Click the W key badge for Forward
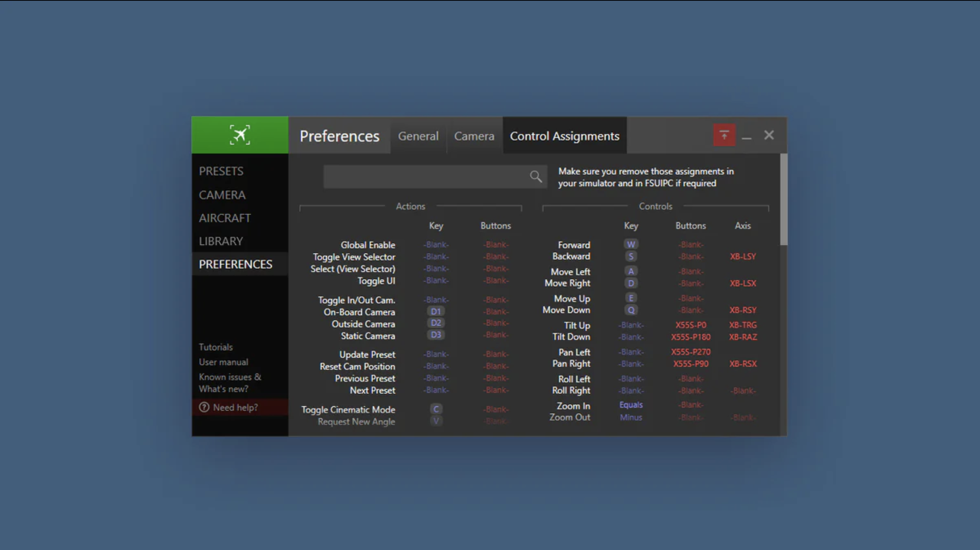This screenshot has height=550, width=980. (631, 244)
